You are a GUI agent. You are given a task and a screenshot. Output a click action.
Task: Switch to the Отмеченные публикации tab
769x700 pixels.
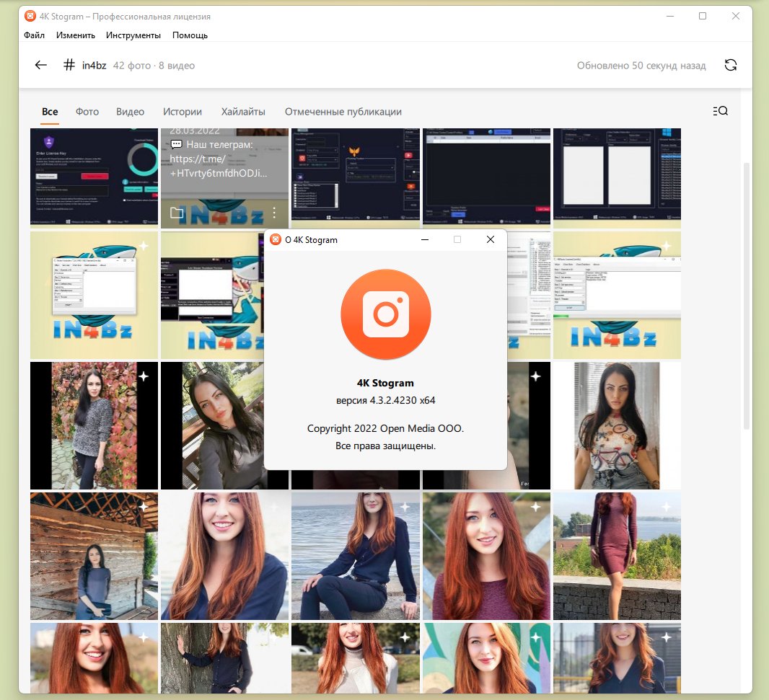pos(343,112)
